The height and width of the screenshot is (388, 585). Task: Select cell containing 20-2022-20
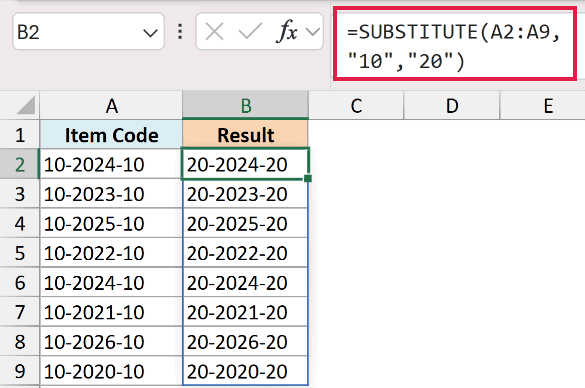tap(245, 253)
